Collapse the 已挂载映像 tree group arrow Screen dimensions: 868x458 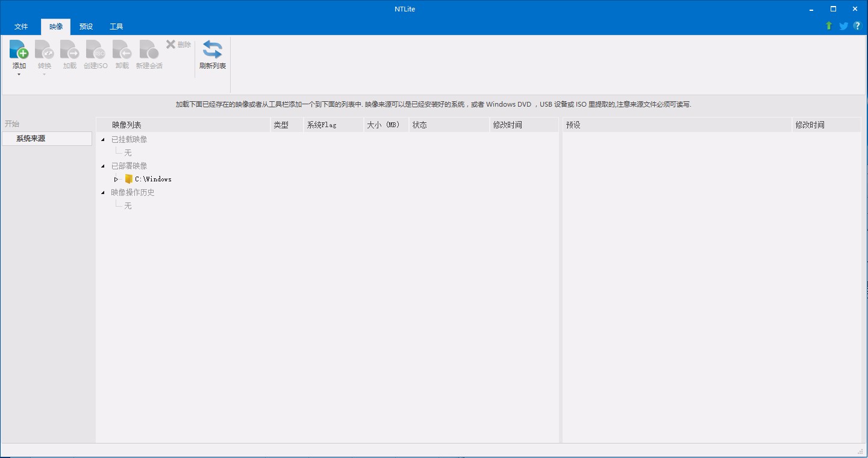(x=103, y=139)
